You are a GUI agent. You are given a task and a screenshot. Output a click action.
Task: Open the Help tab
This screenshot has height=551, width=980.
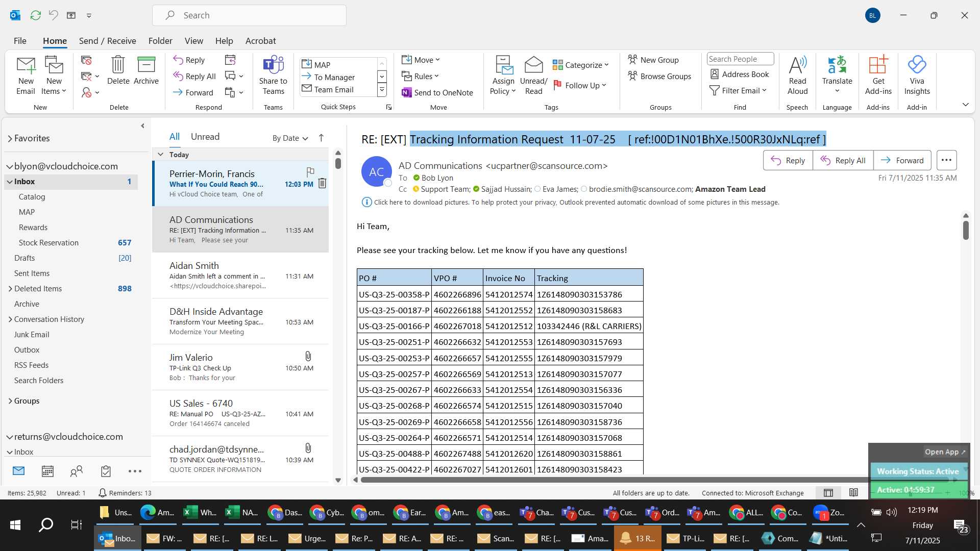(x=224, y=41)
